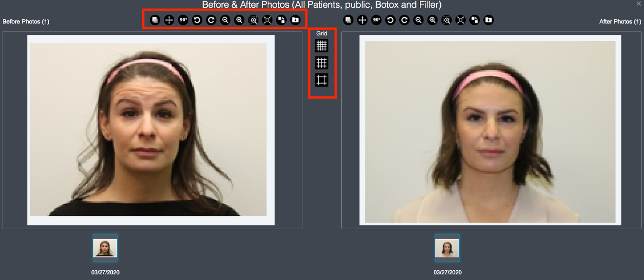Rotate the Before photo counterclockwise

[197, 20]
